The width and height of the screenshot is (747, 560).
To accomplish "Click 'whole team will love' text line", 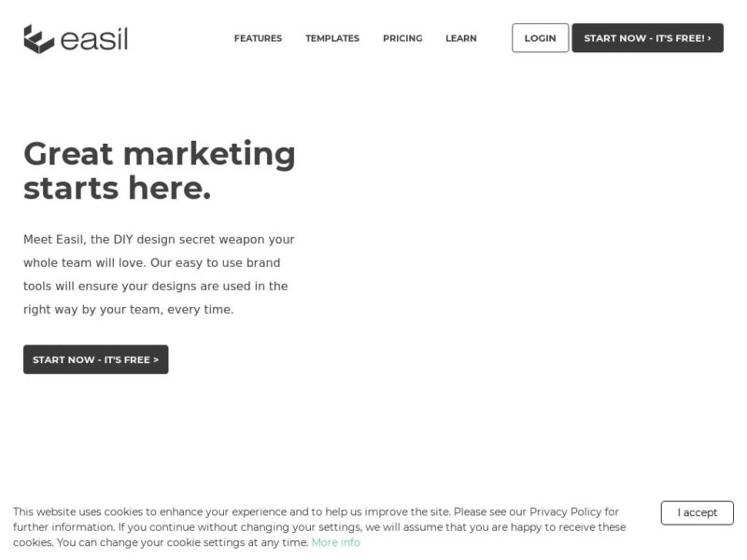I will point(84,263).
